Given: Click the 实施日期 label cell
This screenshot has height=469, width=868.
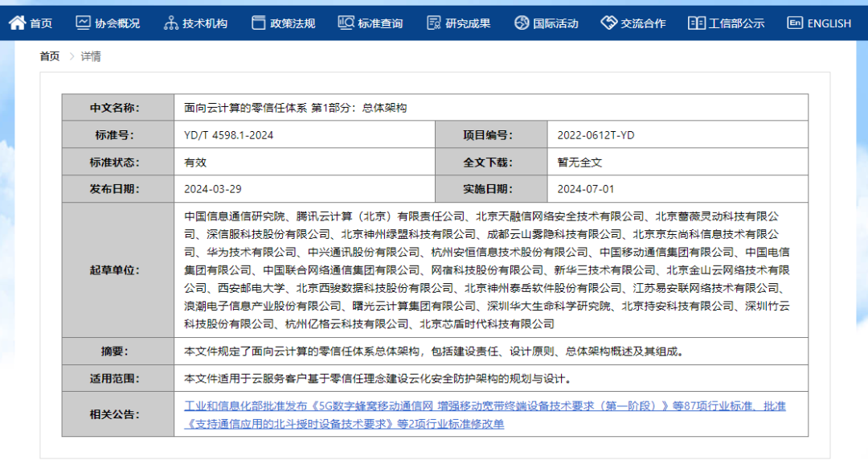Looking at the screenshot, I should (x=491, y=189).
